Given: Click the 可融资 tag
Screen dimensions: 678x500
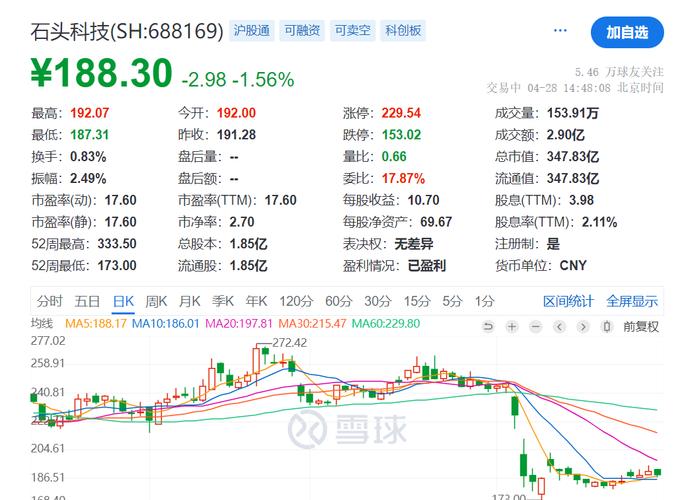Looking at the screenshot, I should 302,30.
